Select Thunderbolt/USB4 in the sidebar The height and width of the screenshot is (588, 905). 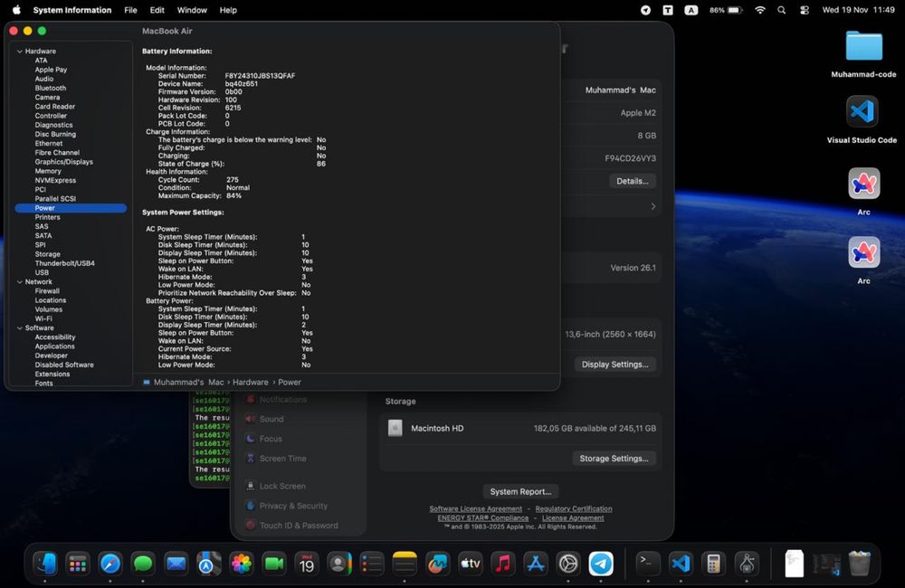pos(64,264)
